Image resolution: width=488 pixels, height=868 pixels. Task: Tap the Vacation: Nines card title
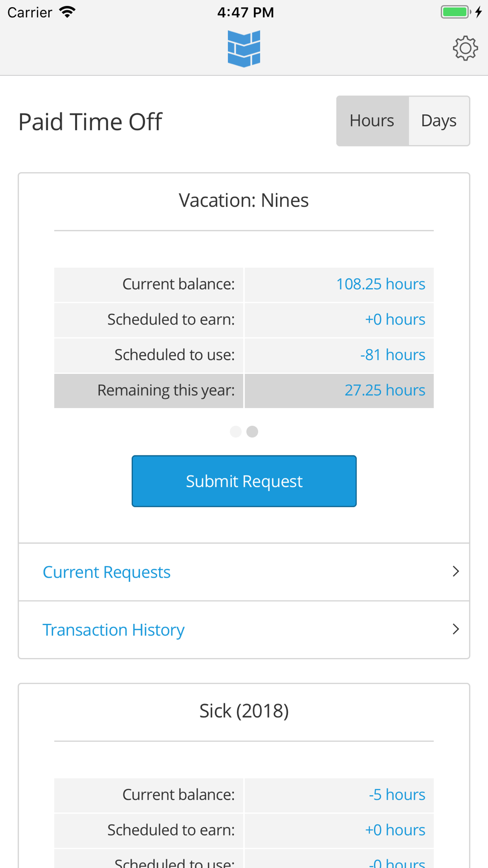click(244, 200)
